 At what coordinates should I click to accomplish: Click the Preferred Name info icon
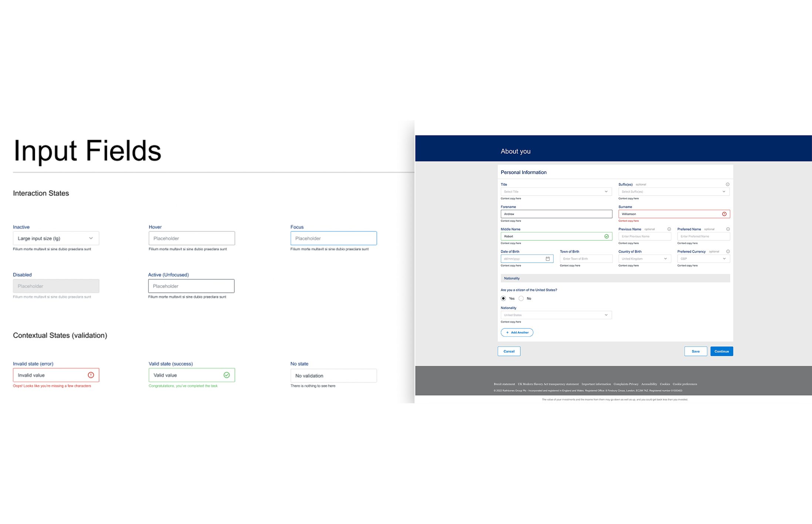[728, 229]
